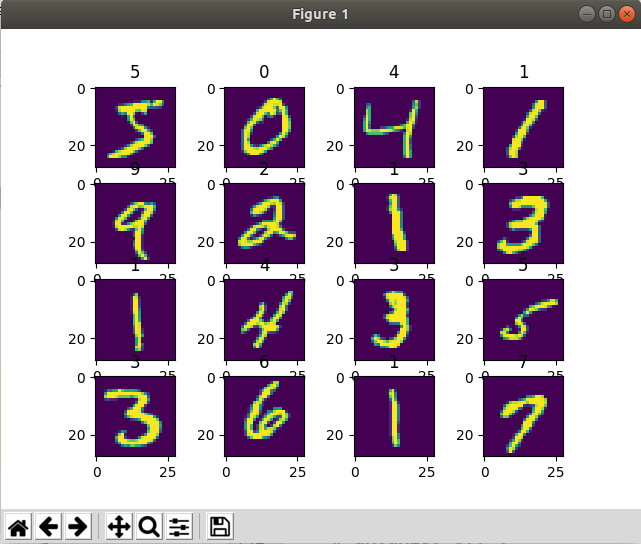The height and width of the screenshot is (544, 641).
Task: Click the digit 9 subplot image
Action: [x=135, y=224]
